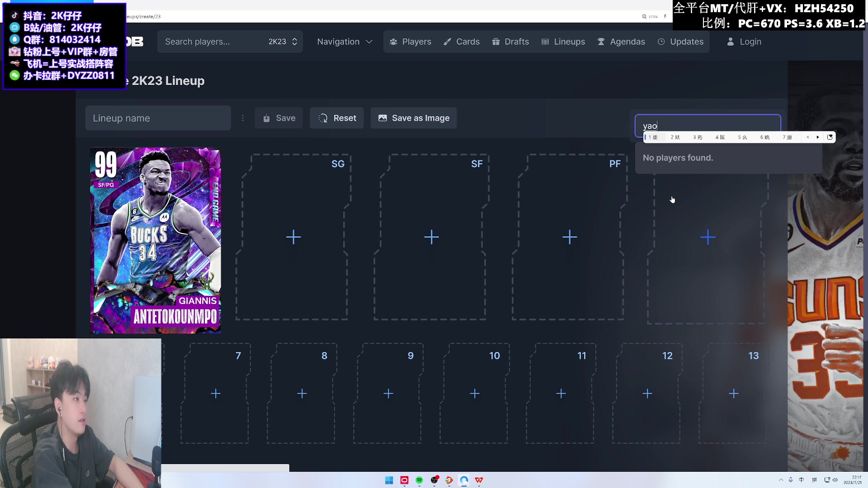
Task: Open the Lineups section
Action: pyautogui.click(x=563, y=42)
